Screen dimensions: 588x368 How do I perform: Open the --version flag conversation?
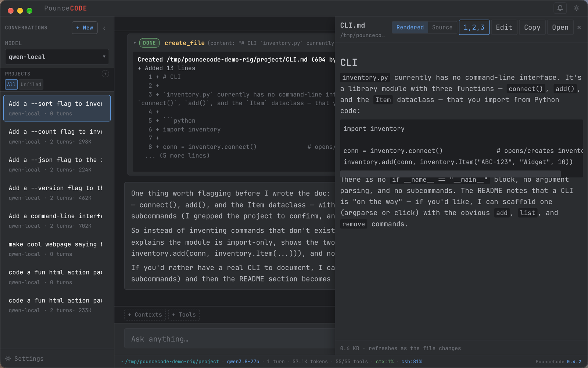coord(57,192)
